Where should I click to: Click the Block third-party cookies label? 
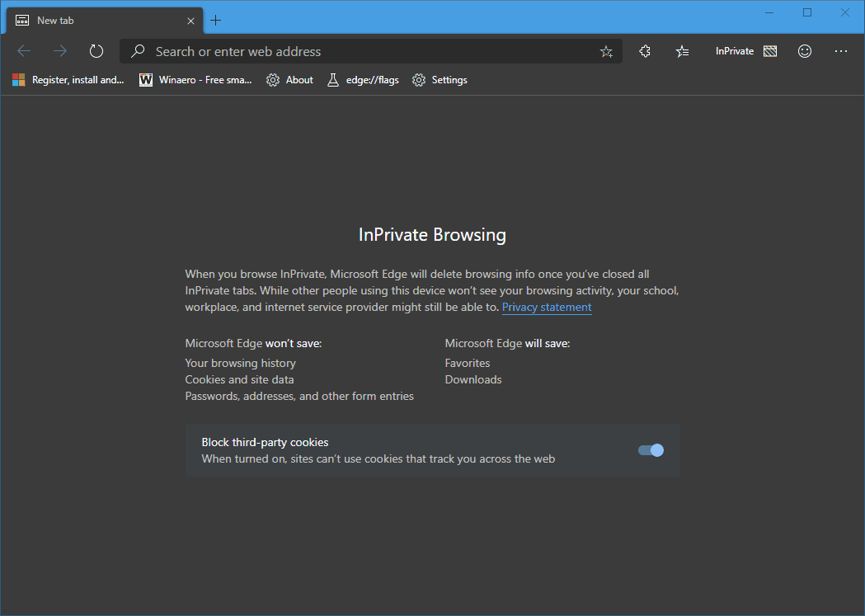[265, 442]
